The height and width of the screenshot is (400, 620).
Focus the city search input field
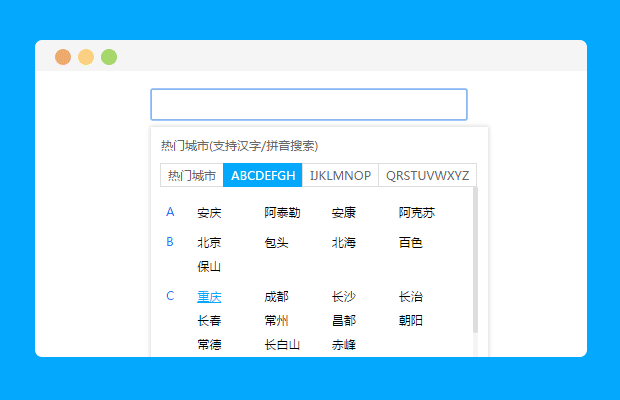(x=309, y=104)
